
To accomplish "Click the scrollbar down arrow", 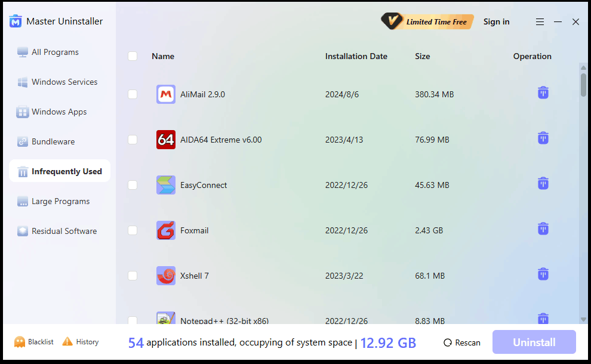I will click(x=583, y=319).
